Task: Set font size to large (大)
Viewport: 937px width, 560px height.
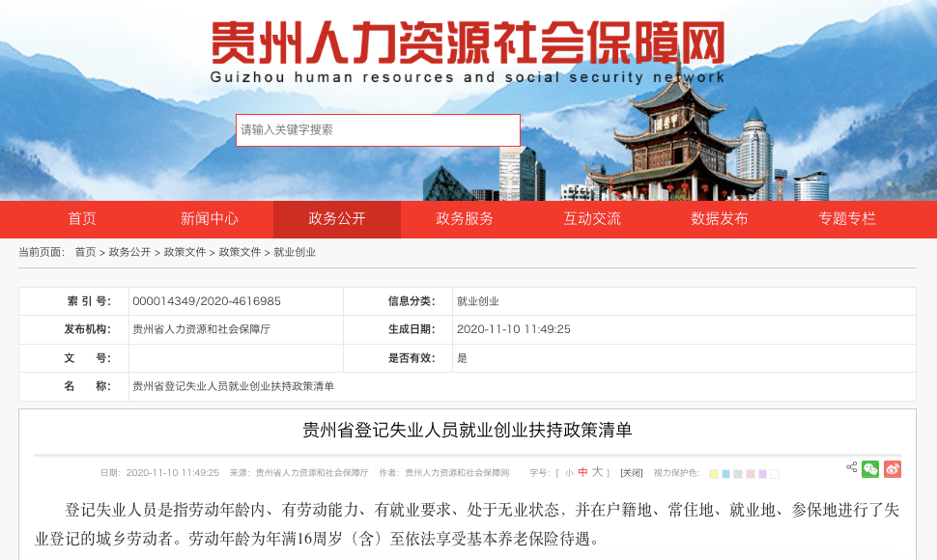Action: pos(597,472)
